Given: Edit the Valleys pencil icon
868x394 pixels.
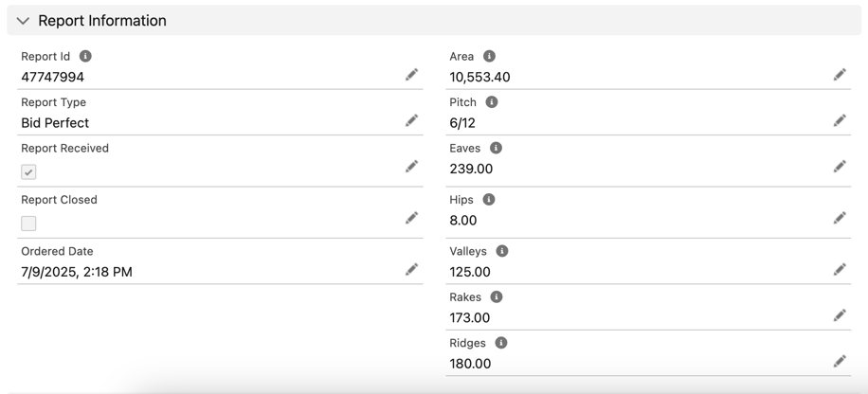Looking at the screenshot, I should 840,270.
